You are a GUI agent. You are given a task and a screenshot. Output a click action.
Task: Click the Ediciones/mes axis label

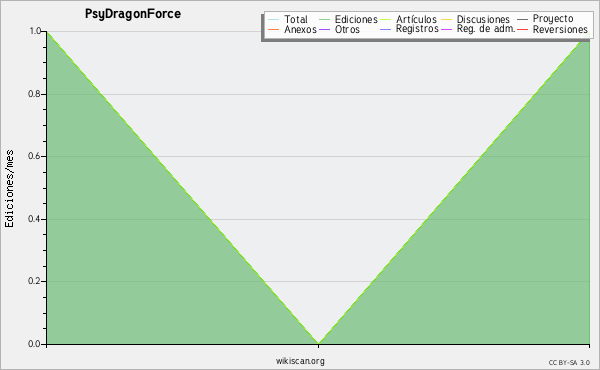point(9,189)
